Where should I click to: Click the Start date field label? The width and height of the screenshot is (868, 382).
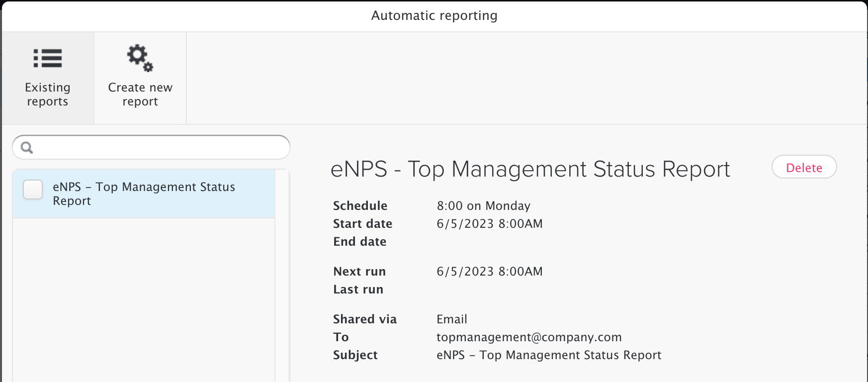pos(362,224)
